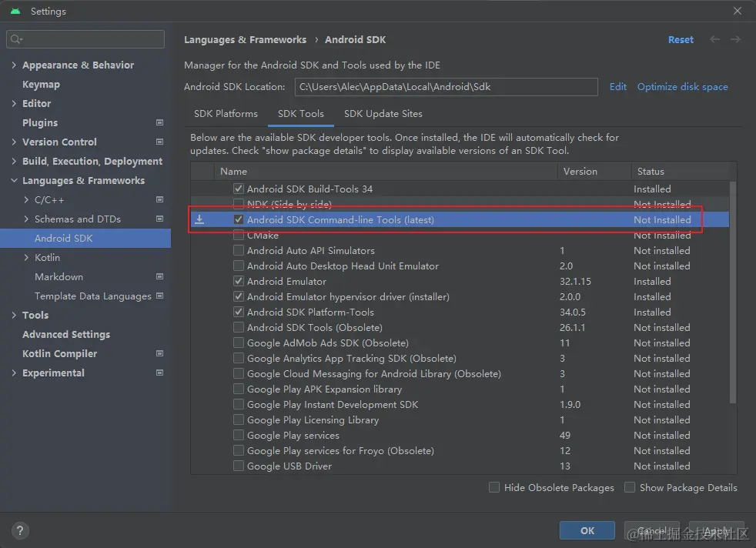Check Google Play services checkbox

pos(238,435)
